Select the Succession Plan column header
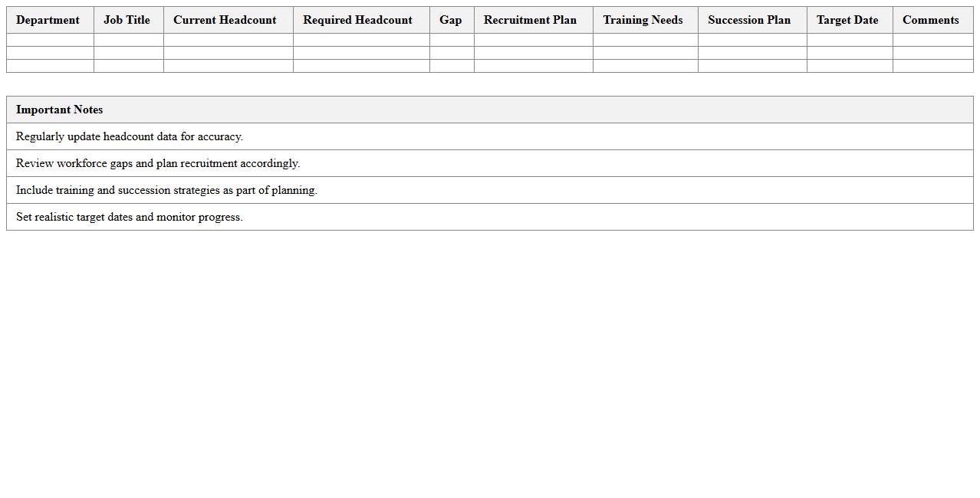980x498 pixels. coord(749,20)
